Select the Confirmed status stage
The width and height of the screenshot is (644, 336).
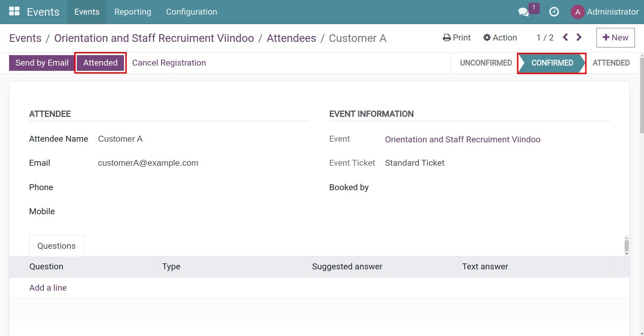pyautogui.click(x=552, y=63)
